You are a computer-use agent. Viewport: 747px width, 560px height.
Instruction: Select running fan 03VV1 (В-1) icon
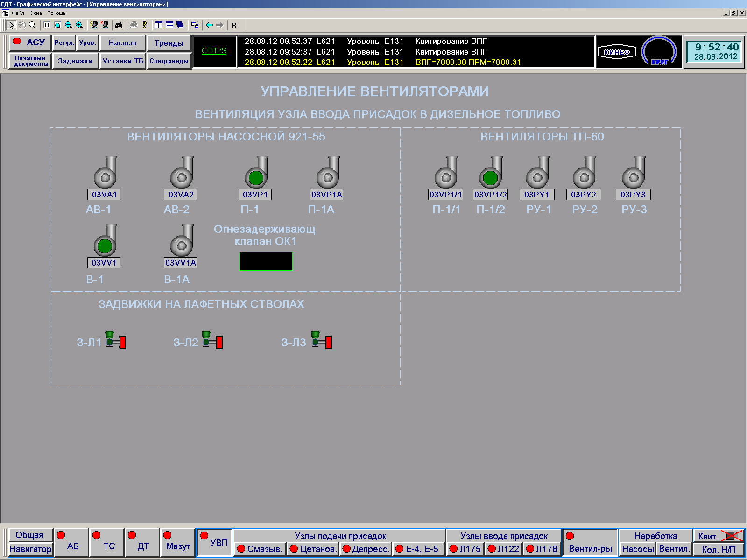pyautogui.click(x=105, y=240)
